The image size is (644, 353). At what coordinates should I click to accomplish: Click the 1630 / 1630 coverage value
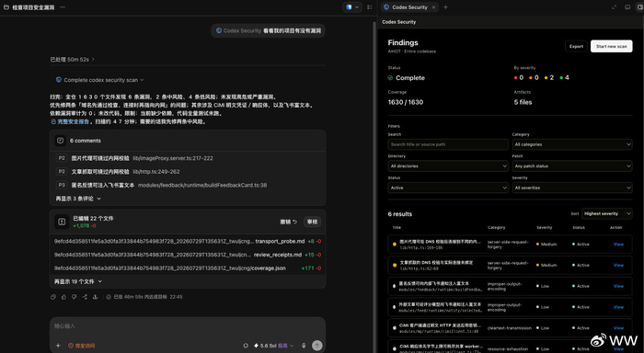click(x=406, y=102)
